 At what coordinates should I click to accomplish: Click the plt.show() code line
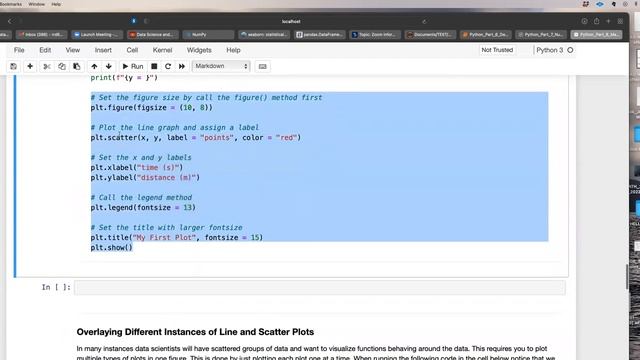tap(111, 247)
